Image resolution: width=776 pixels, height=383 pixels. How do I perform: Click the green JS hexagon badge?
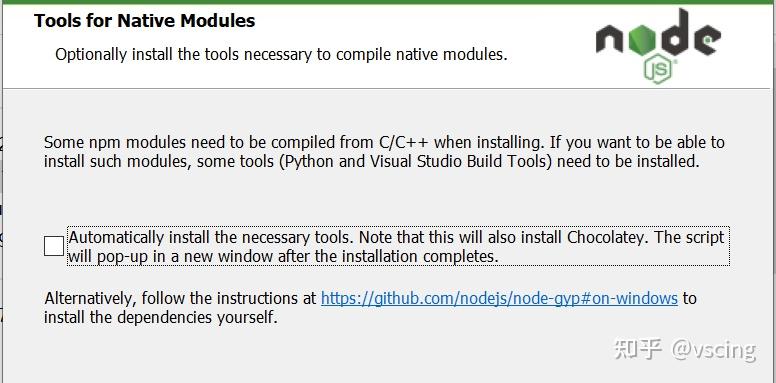pos(659,70)
